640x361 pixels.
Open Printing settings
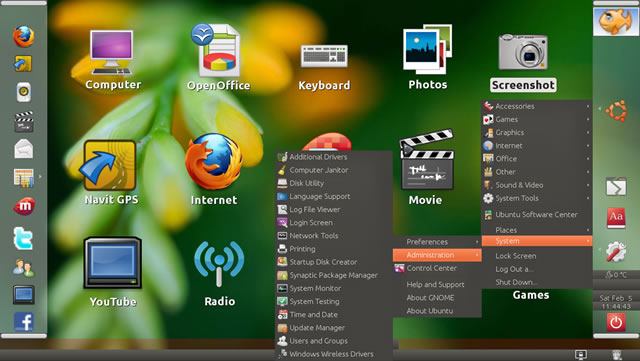click(x=334, y=248)
